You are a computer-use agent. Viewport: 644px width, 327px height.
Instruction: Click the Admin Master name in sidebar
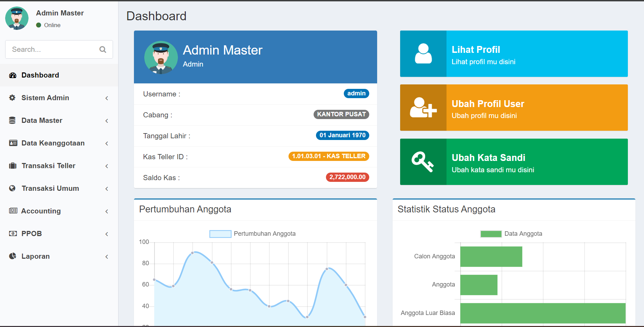click(x=60, y=13)
